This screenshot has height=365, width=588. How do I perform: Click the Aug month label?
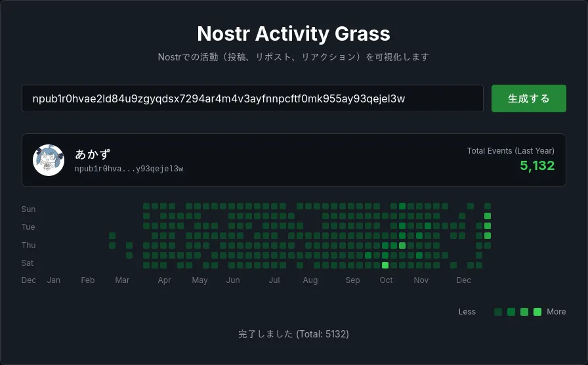tap(310, 280)
